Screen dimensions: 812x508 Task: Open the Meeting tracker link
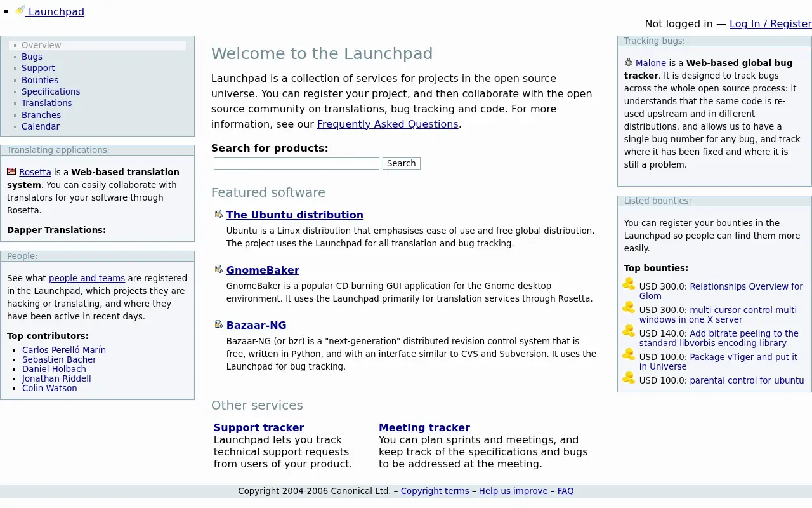[424, 427]
